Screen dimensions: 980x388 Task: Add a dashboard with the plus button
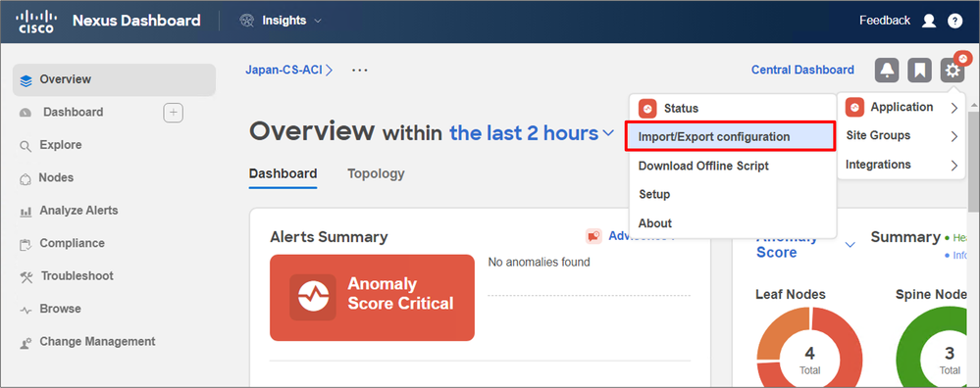point(173,113)
